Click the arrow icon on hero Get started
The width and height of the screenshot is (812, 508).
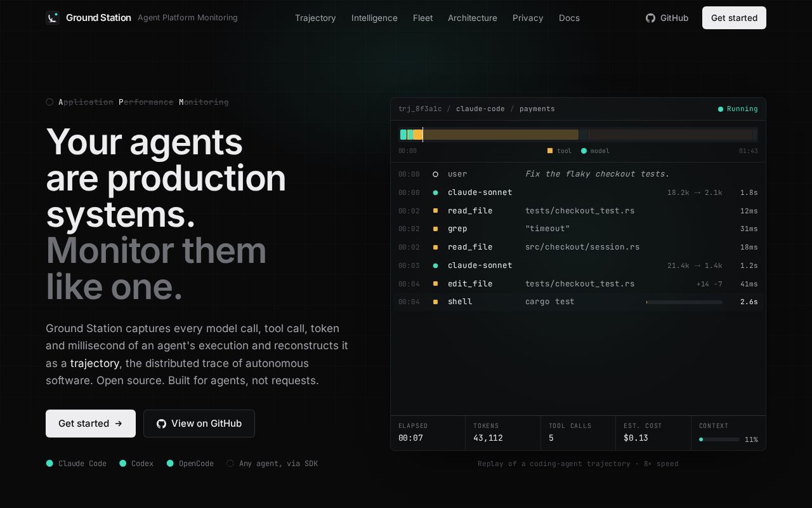119,424
